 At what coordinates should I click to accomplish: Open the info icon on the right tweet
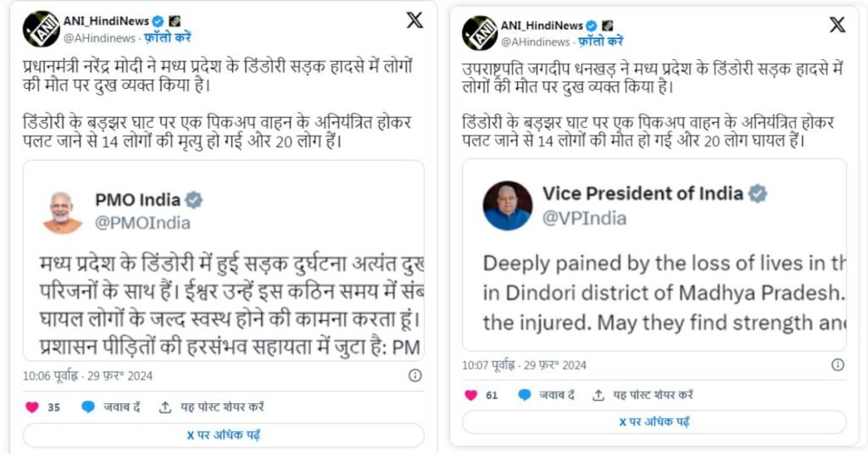837,365
